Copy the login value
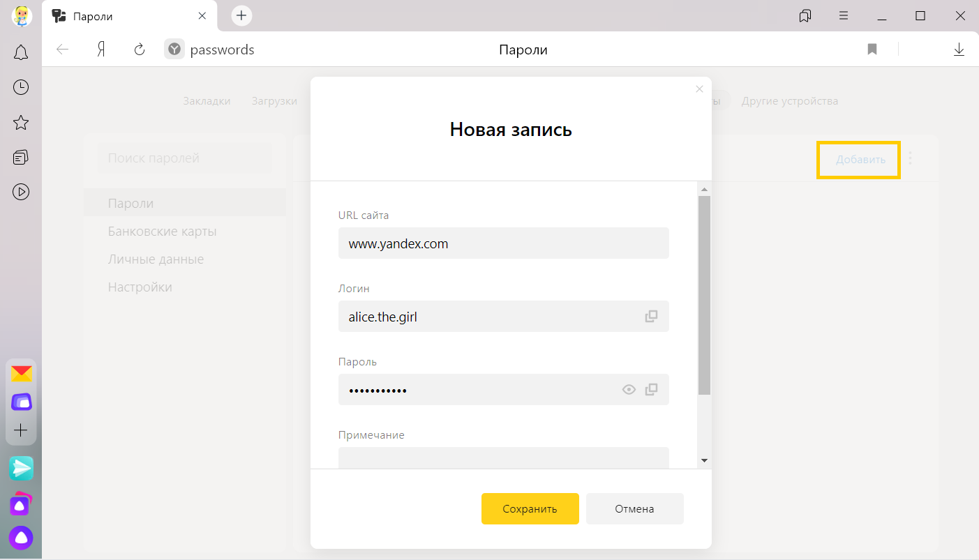Screen dimensions: 979x560 pos(651,317)
